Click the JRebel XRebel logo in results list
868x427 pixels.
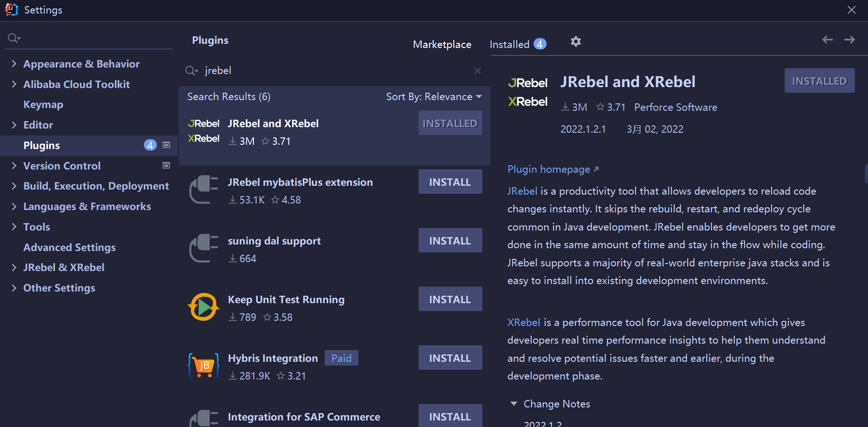(x=204, y=131)
